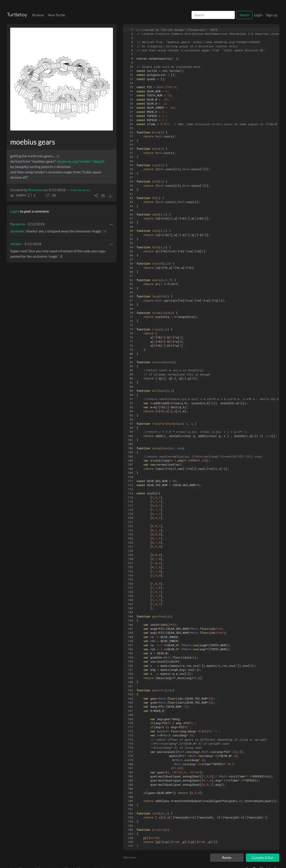Open the three-dot menu on flockaroo's comment
286x868 pixels.
click(x=111, y=224)
